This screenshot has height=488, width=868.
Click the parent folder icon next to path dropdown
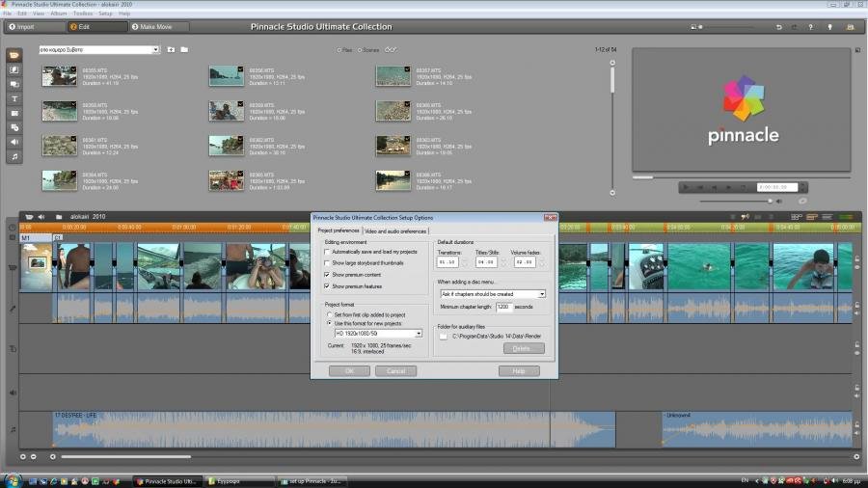(171, 50)
